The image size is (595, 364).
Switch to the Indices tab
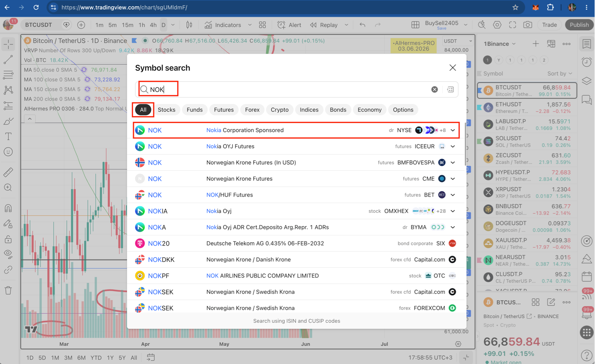[x=309, y=110]
